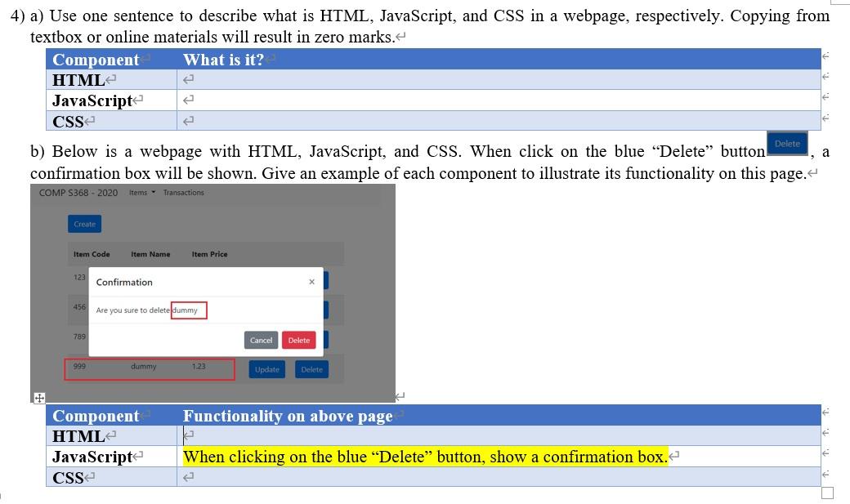The image size is (850, 504).
Task: Click the highlighted yellow JavaScript functionality answer
Action: [x=423, y=456]
